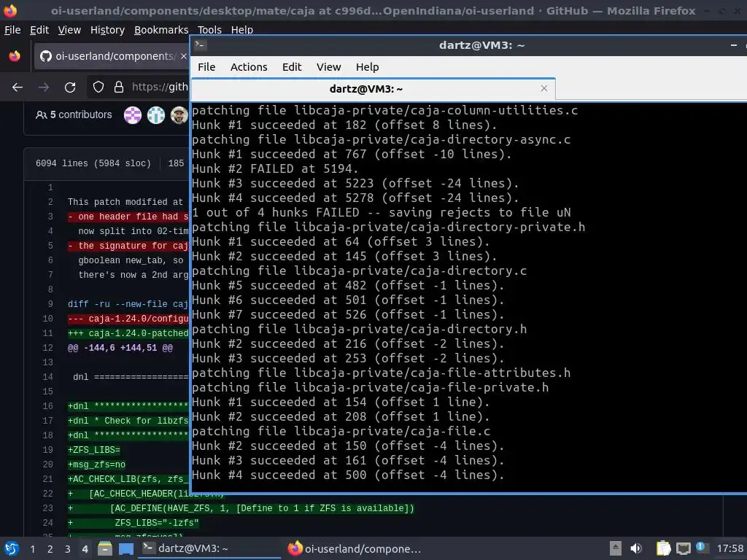Open the clipboard manager tray icon
The image size is (747, 560).
[663, 548]
